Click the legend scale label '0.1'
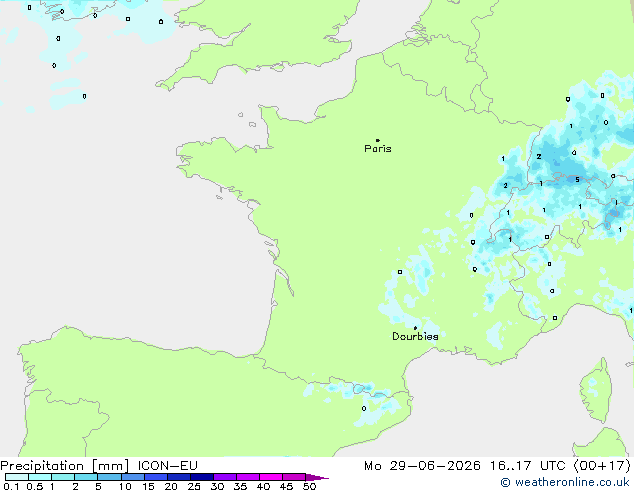This screenshot has width=634, height=490. 11,486
